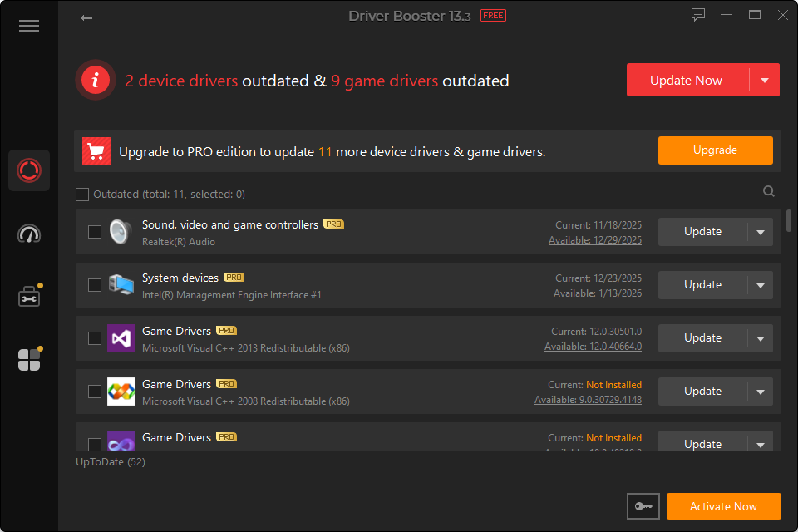Expand Update options for bottom Game Drivers row
This screenshot has width=798, height=532.
coord(761,445)
